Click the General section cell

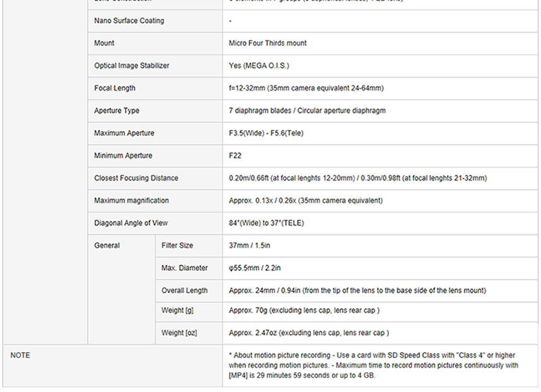point(107,246)
